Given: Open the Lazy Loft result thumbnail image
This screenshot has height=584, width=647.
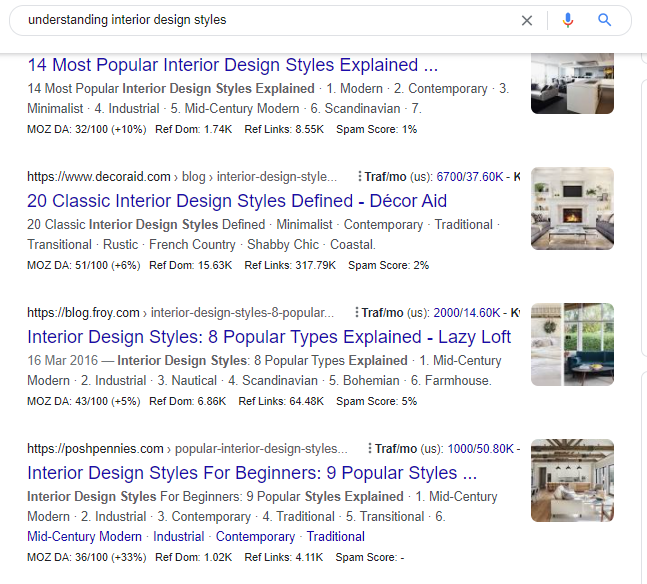Looking at the screenshot, I should pos(572,345).
